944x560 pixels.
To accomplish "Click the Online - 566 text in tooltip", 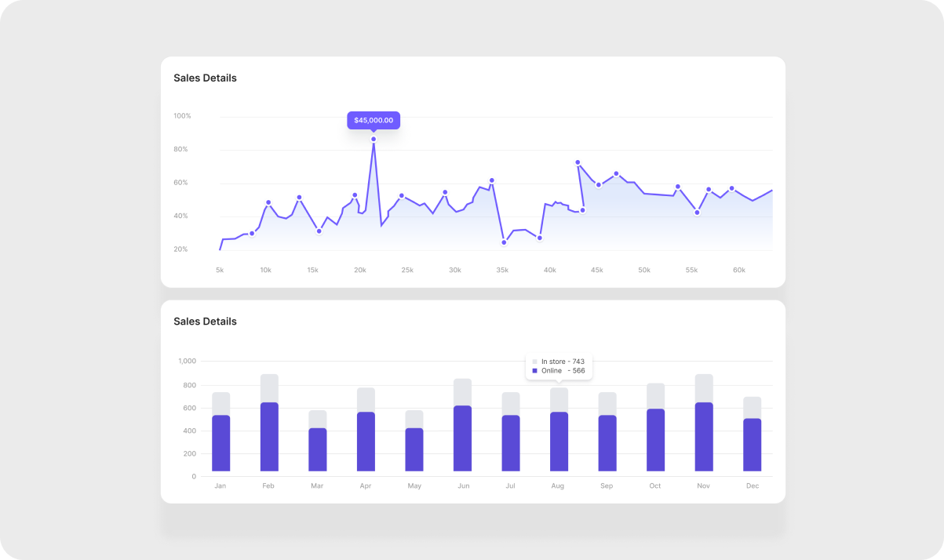I will tap(563, 371).
